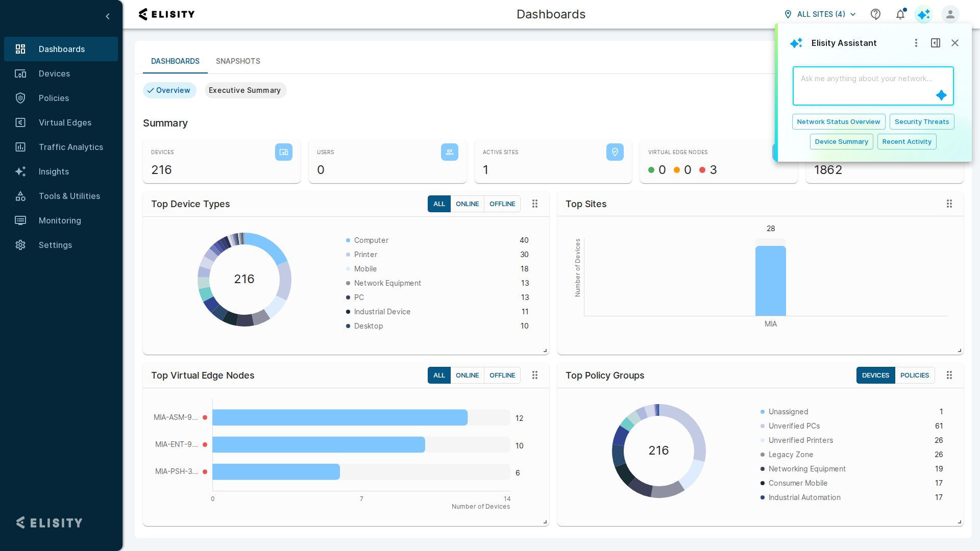Screen dimensions: 980x551
Task: Open the help question mark icon
Action: [x=875, y=14]
